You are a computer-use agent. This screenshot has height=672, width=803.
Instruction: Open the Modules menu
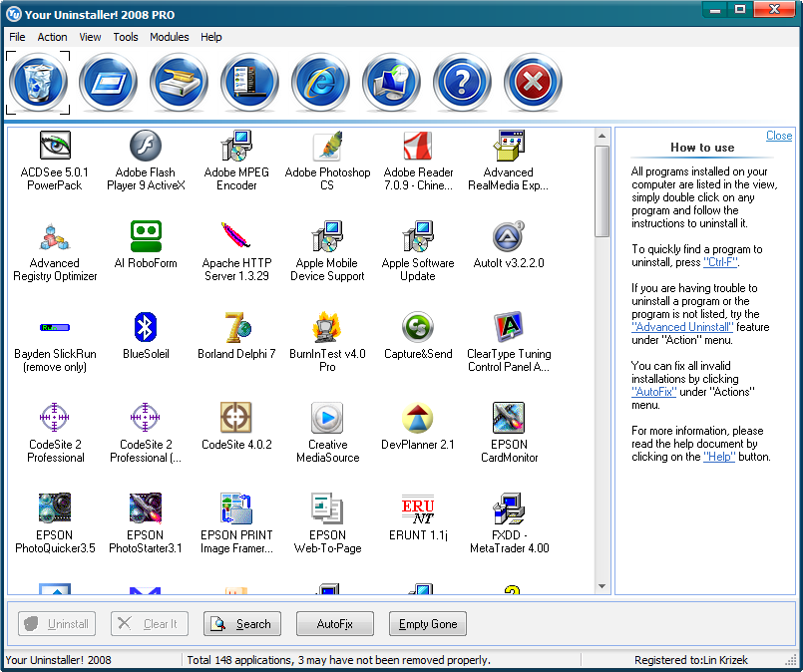pos(169,37)
